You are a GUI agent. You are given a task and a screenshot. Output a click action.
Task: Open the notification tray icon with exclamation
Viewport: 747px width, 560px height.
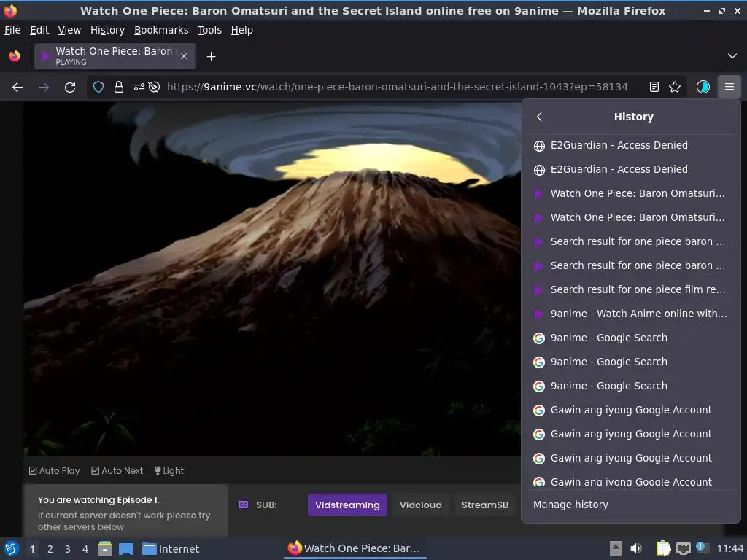point(703,548)
